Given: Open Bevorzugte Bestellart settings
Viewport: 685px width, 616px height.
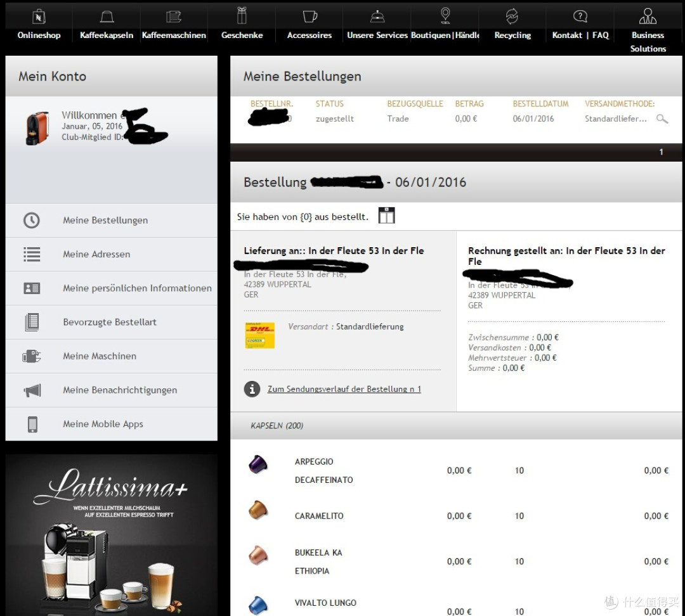Looking at the screenshot, I should coord(112,322).
